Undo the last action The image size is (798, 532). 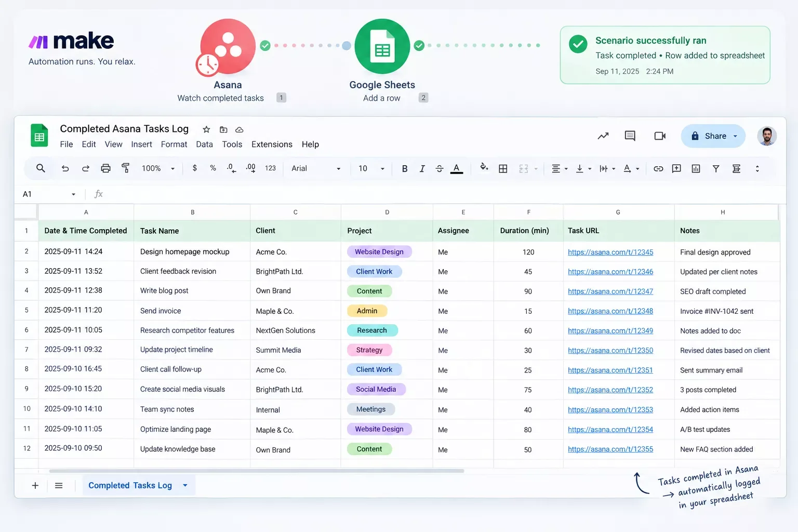click(65, 168)
